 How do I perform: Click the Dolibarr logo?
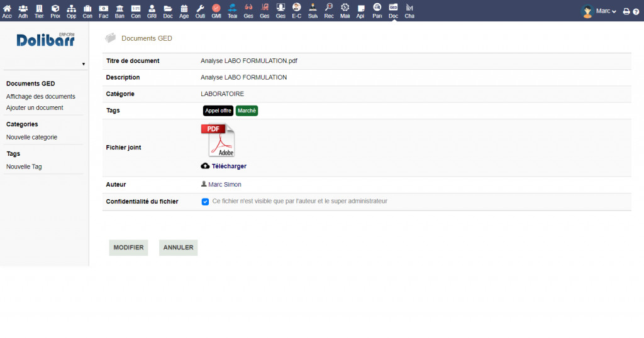(x=45, y=40)
